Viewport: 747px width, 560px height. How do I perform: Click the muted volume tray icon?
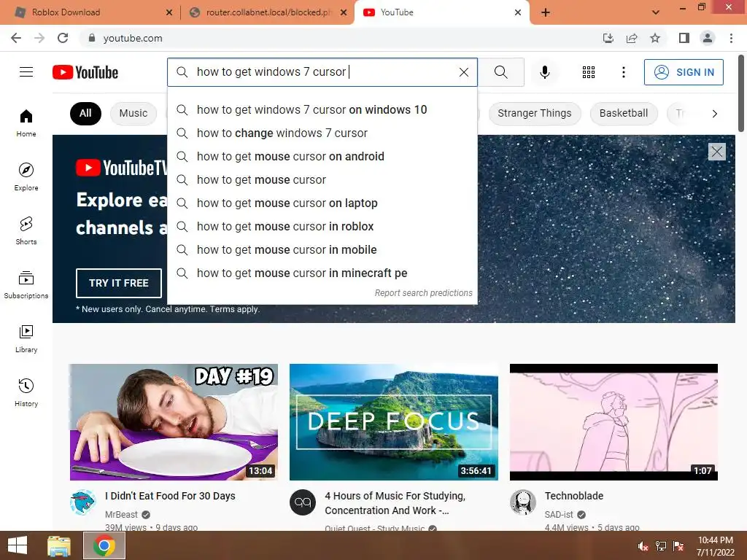[x=643, y=545]
